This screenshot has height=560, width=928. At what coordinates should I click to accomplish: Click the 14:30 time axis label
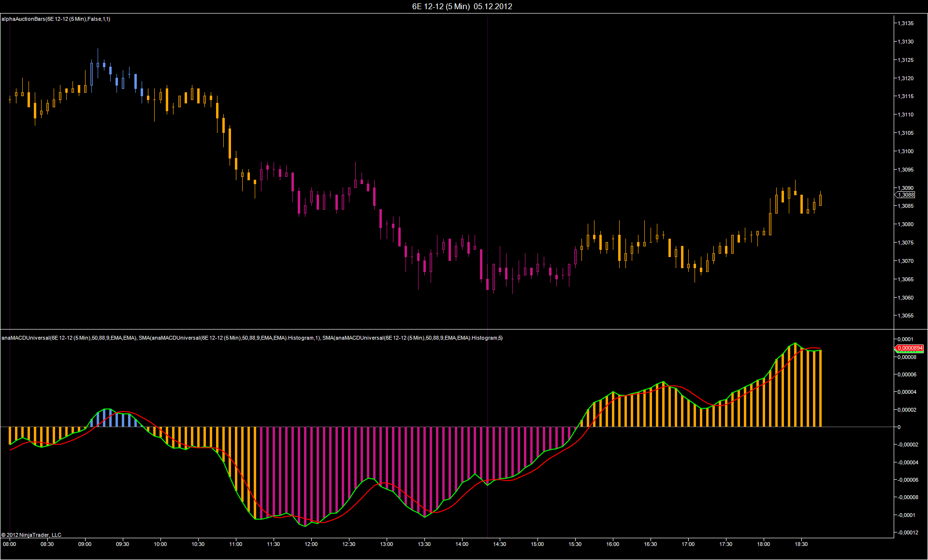500,544
